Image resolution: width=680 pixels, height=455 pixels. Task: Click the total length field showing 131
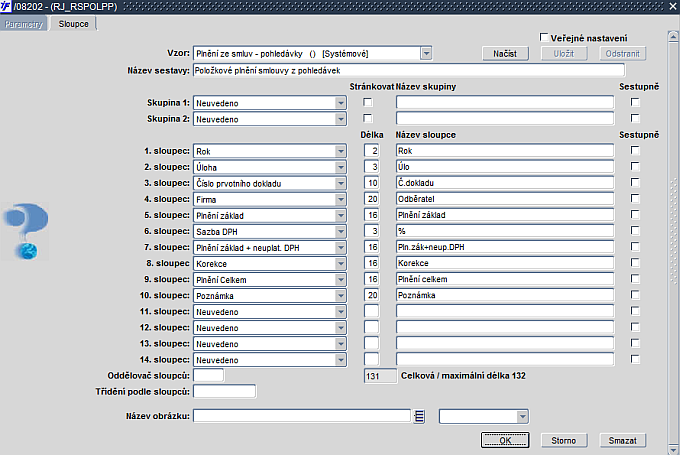[x=380, y=376]
